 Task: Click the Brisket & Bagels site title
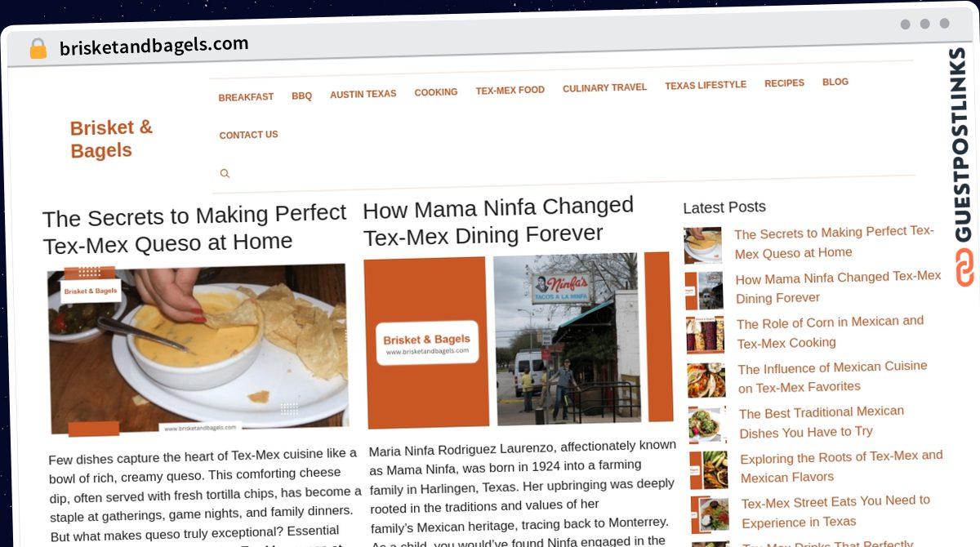tap(111, 139)
